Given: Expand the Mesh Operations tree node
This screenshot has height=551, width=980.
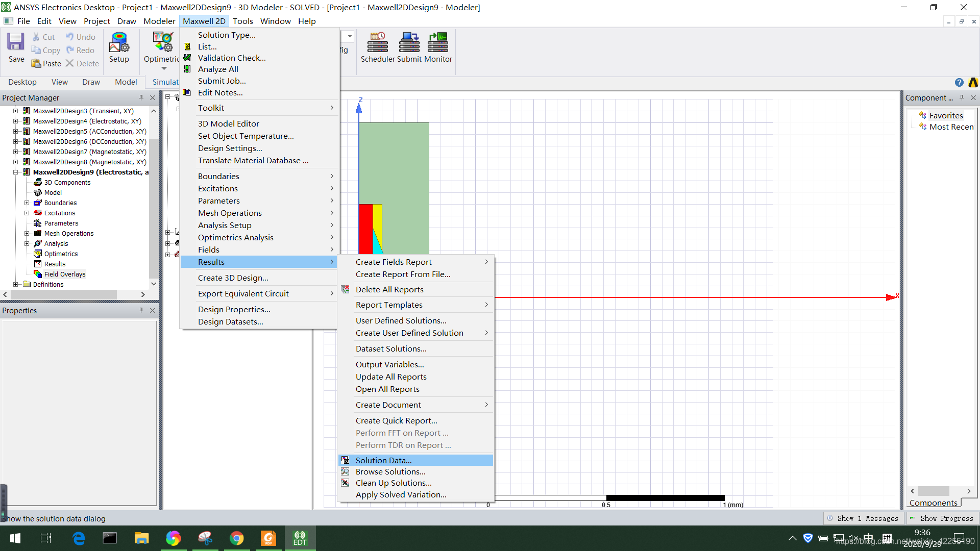Looking at the screenshot, I should click(x=27, y=234).
